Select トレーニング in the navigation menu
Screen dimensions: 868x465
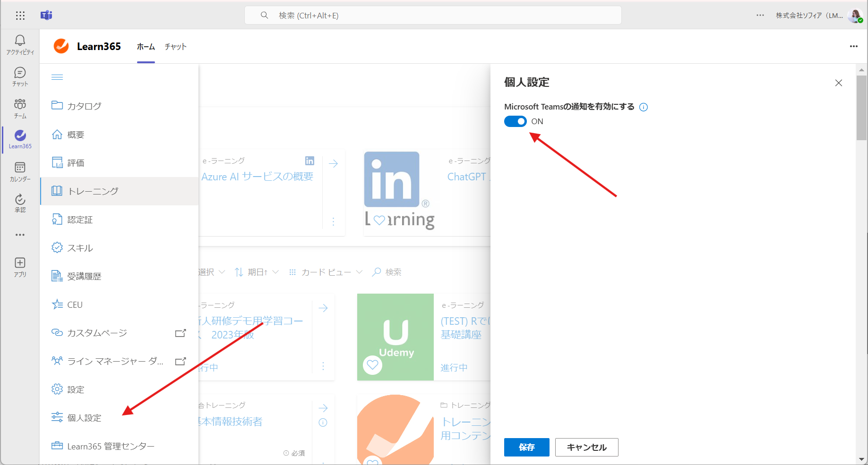[x=119, y=191]
